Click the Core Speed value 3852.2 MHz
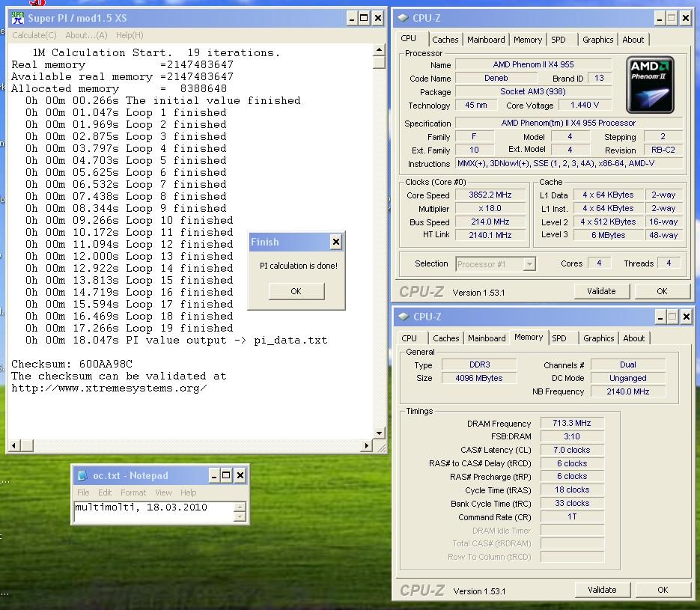Image resolution: width=700 pixels, height=610 pixels. pyautogui.click(x=490, y=195)
